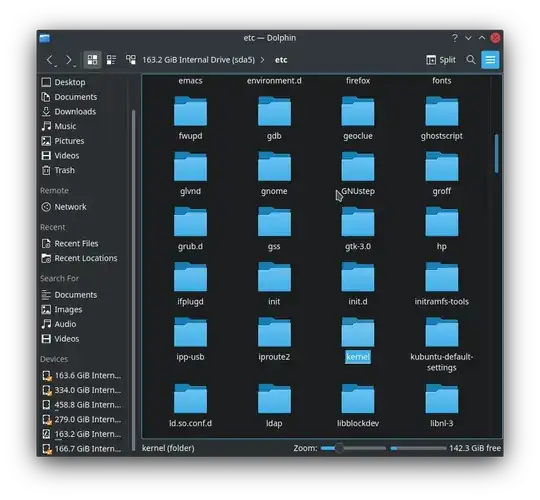Click the Split view button

click(x=441, y=60)
